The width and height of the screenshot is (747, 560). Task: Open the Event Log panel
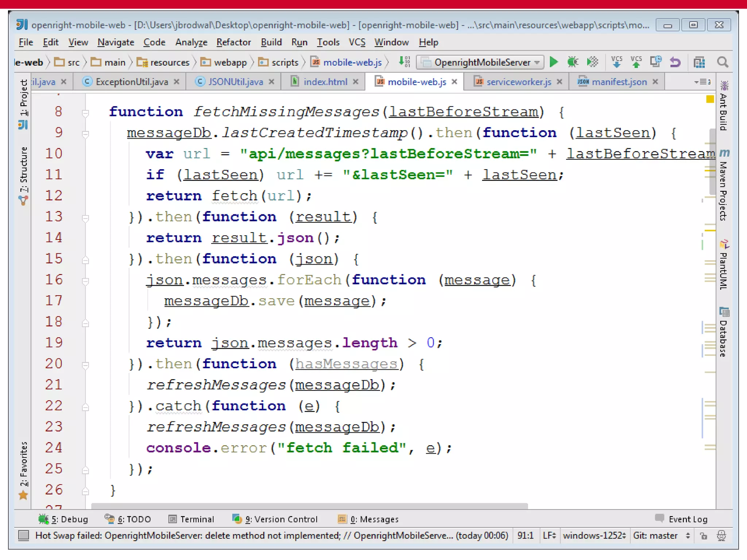coord(681,519)
